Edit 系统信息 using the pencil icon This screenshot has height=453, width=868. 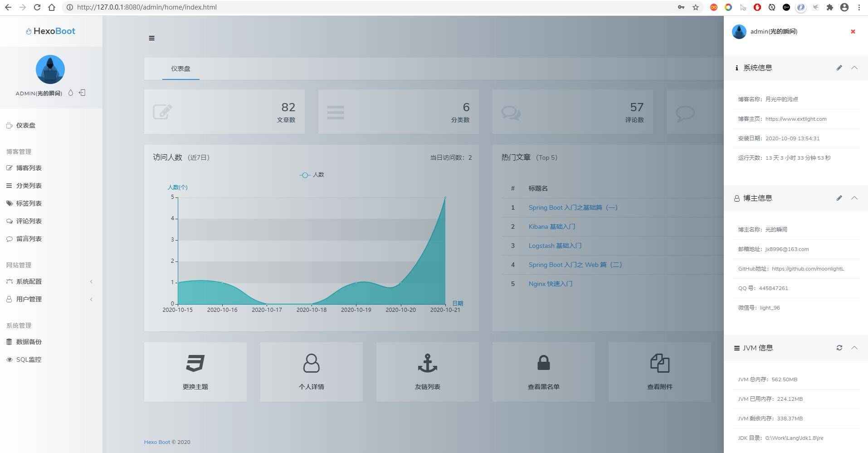839,68
